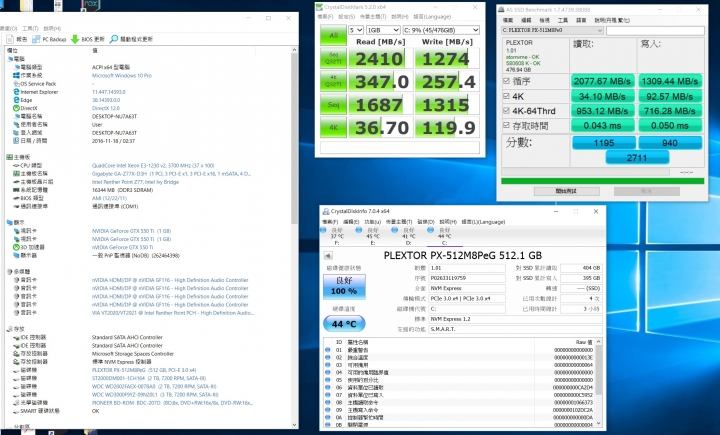The height and width of the screenshot is (435, 720).
Task: Click the status dot for drive E: 45 °C
Action: click(359, 230)
